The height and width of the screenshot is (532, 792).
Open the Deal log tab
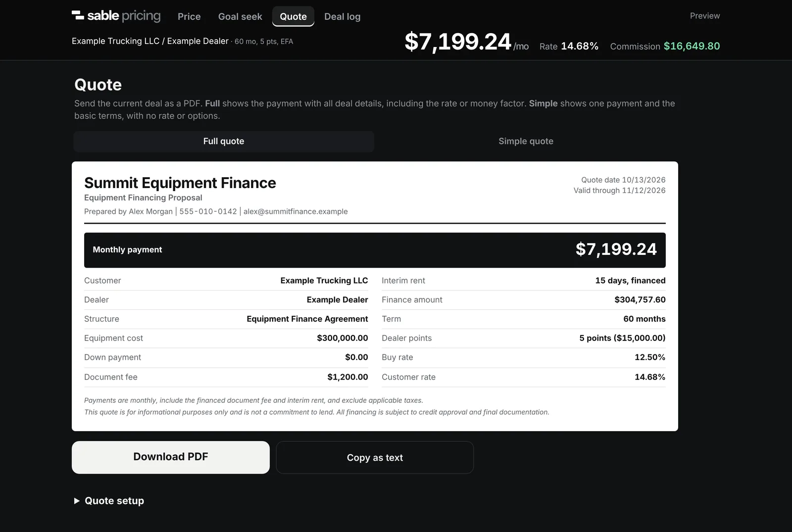click(342, 16)
